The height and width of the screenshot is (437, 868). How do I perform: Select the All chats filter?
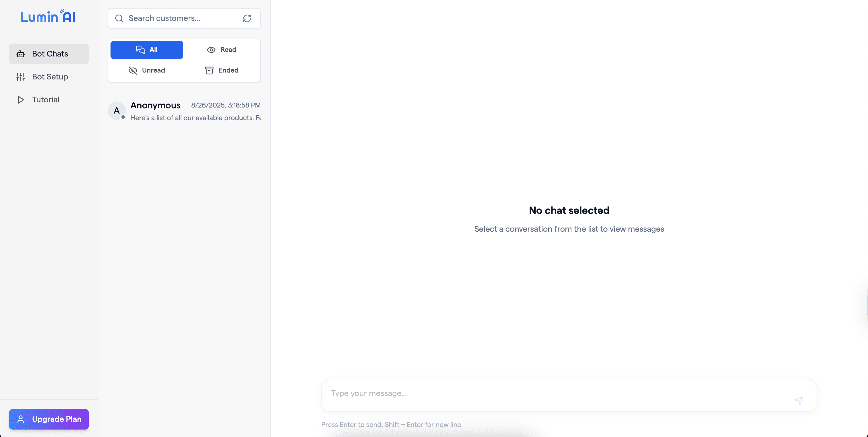tap(147, 50)
